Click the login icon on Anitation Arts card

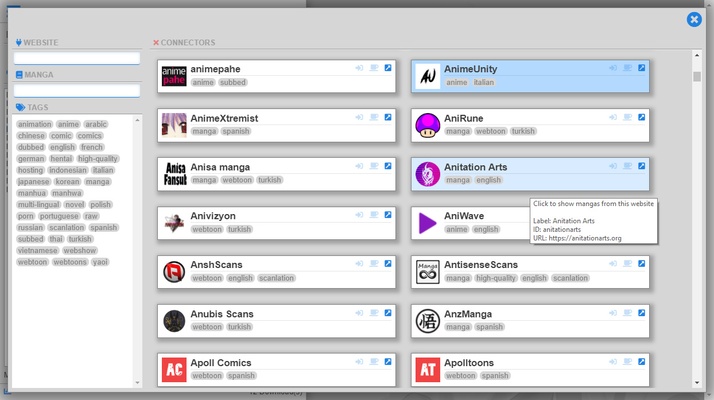[x=613, y=166]
